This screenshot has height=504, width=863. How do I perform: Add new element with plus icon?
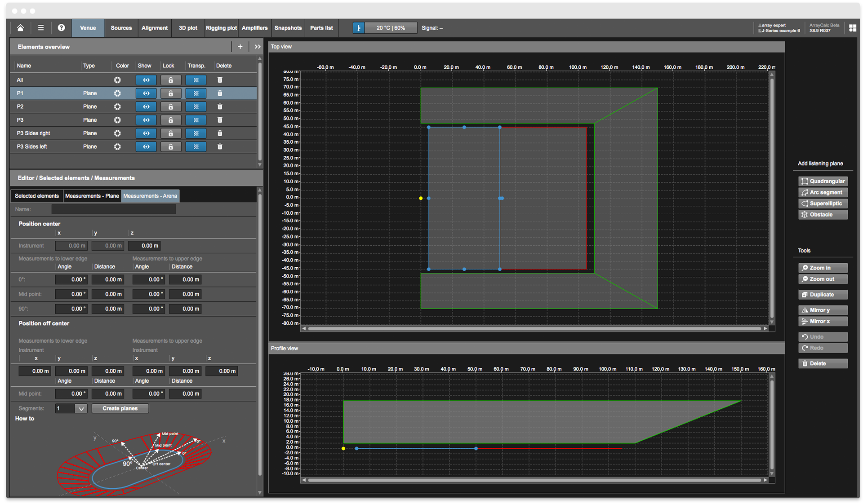[x=240, y=47]
